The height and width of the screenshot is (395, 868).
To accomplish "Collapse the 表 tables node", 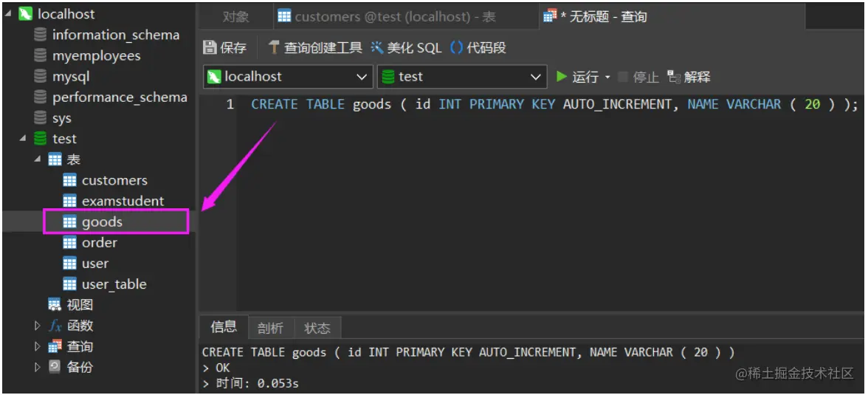I will [38, 159].
